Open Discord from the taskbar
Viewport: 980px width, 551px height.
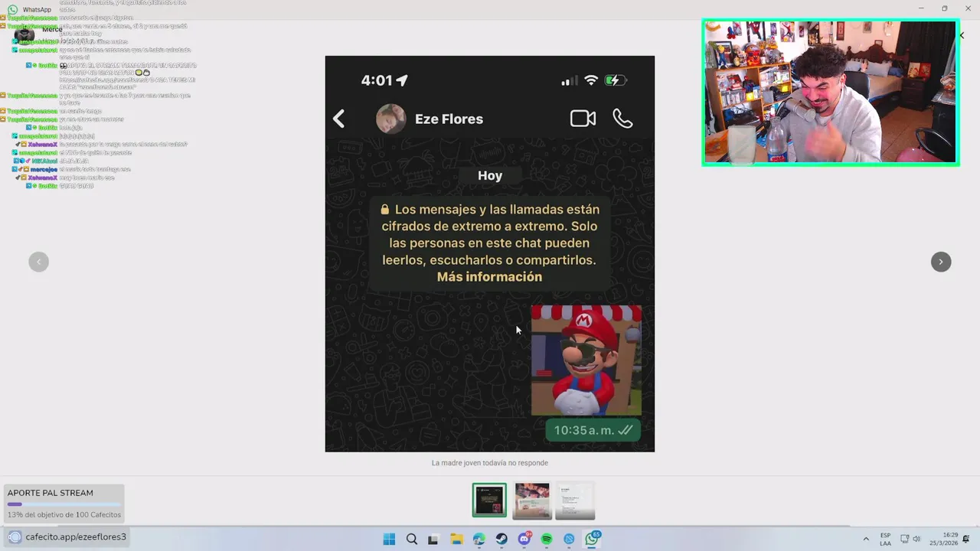[x=524, y=539]
